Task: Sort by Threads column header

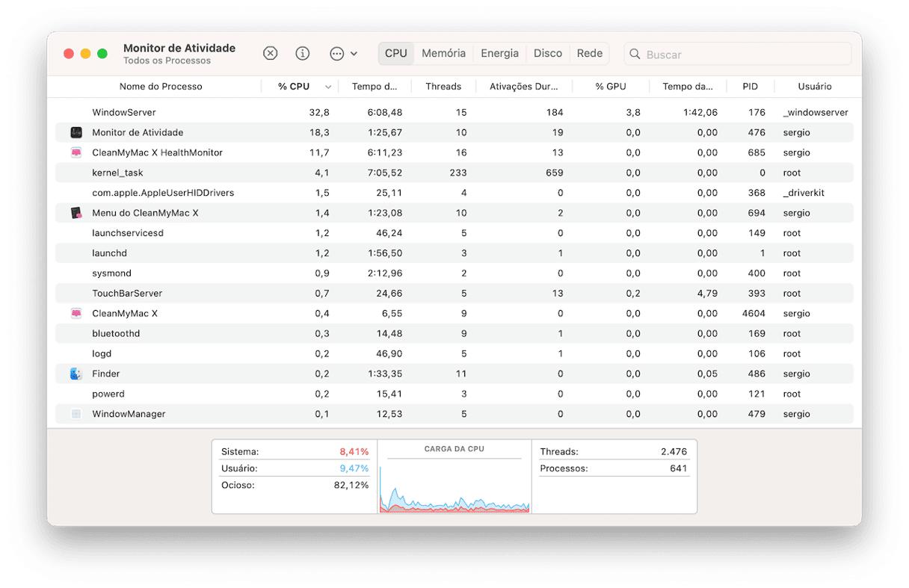Action: [x=443, y=87]
